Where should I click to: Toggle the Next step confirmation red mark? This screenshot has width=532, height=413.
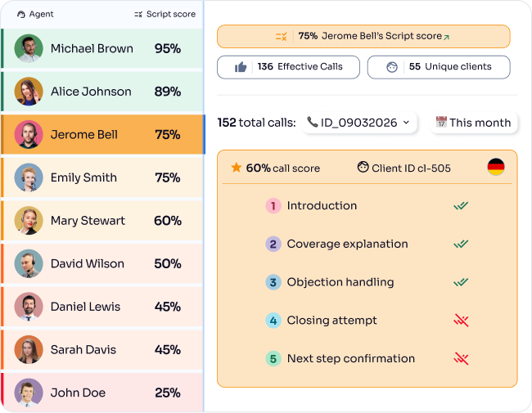(461, 358)
